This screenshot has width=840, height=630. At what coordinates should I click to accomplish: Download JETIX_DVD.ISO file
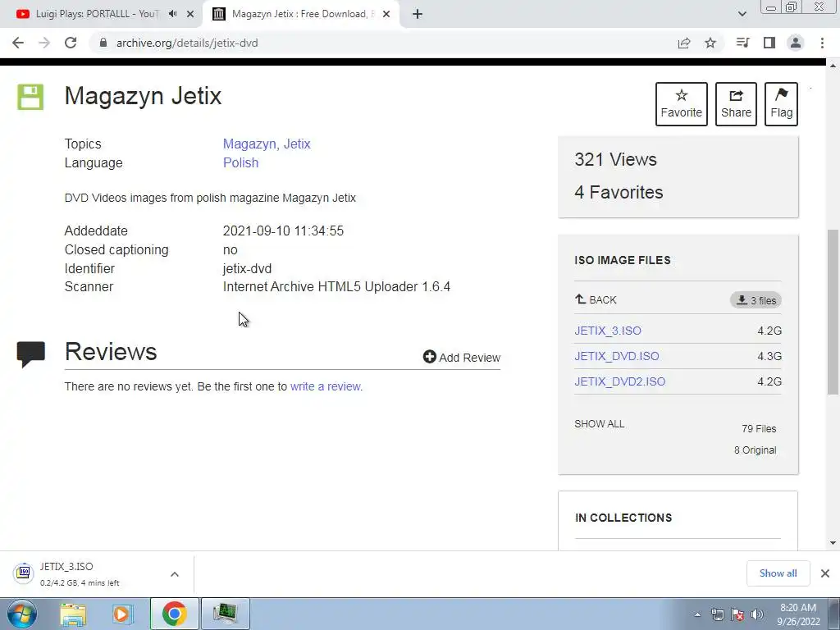pyautogui.click(x=617, y=356)
